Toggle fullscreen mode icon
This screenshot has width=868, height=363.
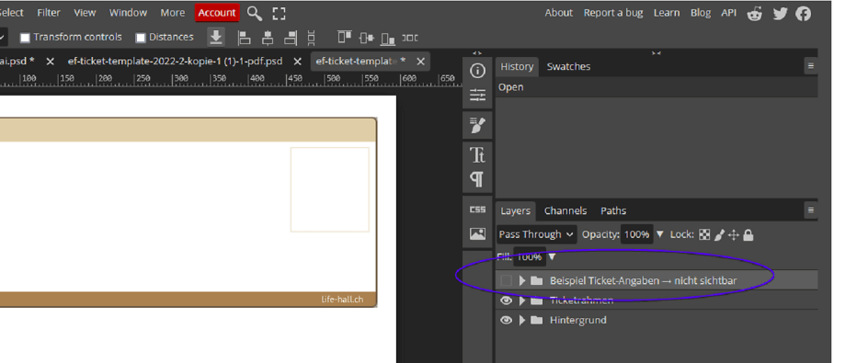[x=279, y=13]
